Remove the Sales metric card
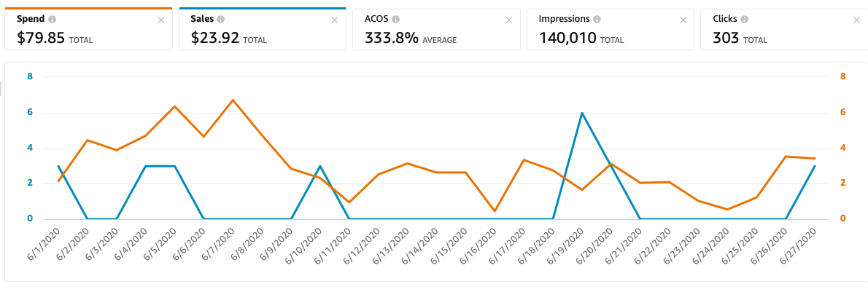 click(x=335, y=20)
